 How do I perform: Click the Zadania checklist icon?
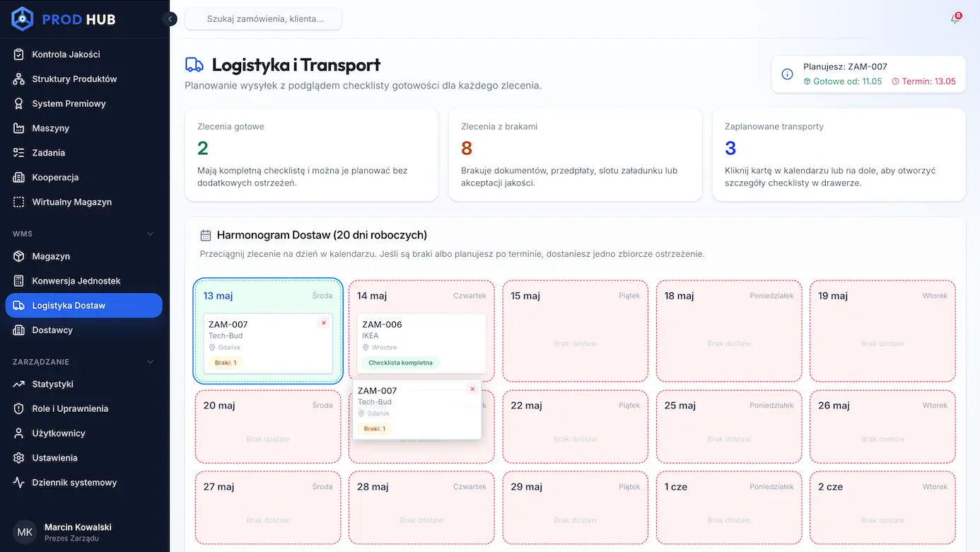click(19, 153)
